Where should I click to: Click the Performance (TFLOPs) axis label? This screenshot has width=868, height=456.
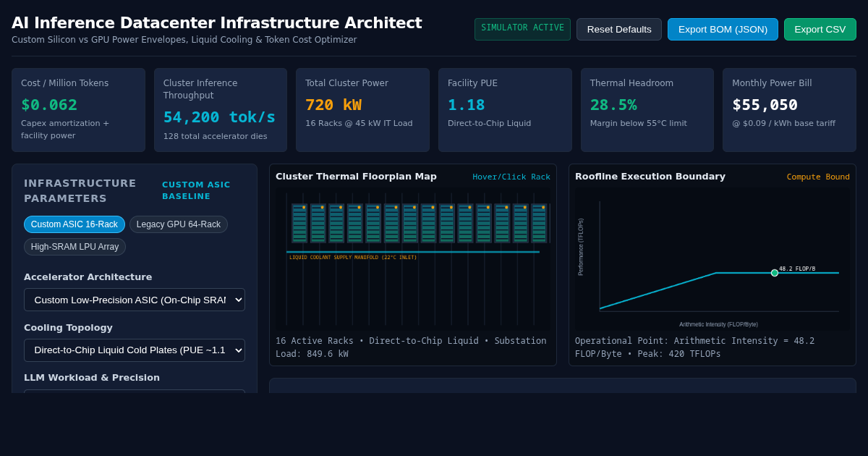point(581,247)
